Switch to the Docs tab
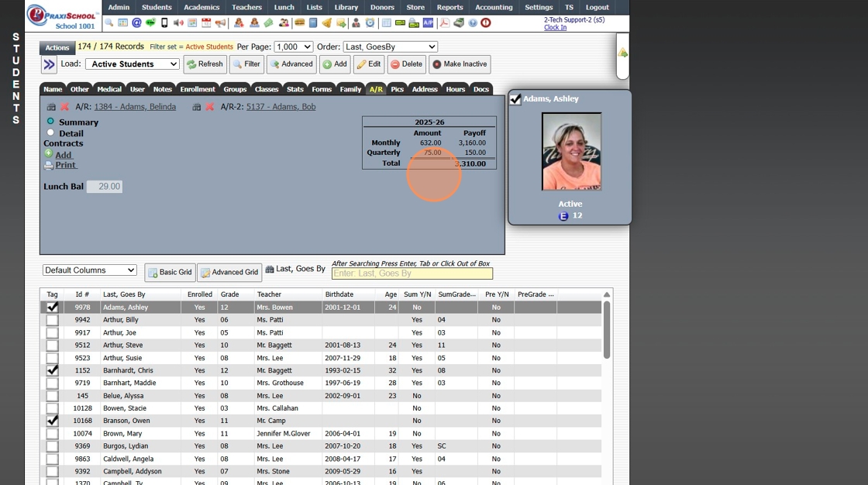The width and height of the screenshot is (868, 485). pyautogui.click(x=481, y=89)
